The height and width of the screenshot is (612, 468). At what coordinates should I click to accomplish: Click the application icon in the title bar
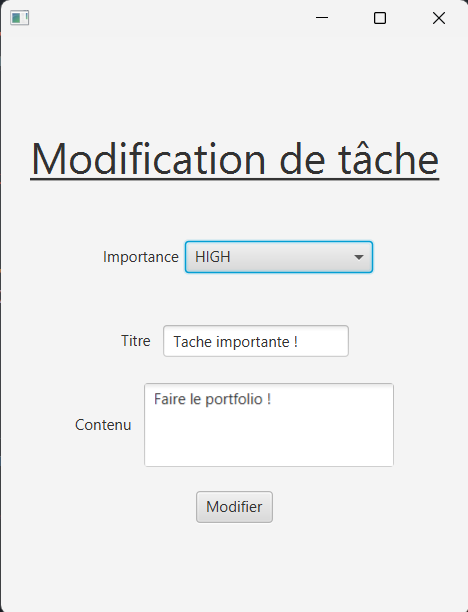coord(20,18)
